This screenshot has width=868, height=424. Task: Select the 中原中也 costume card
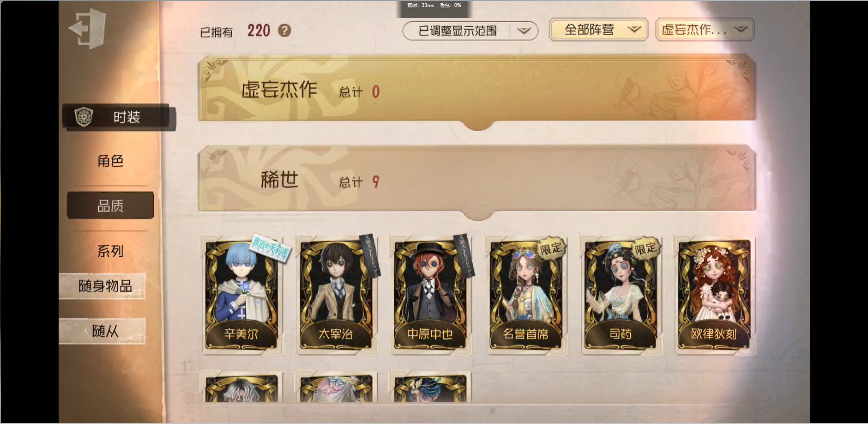[x=430, y=295]
